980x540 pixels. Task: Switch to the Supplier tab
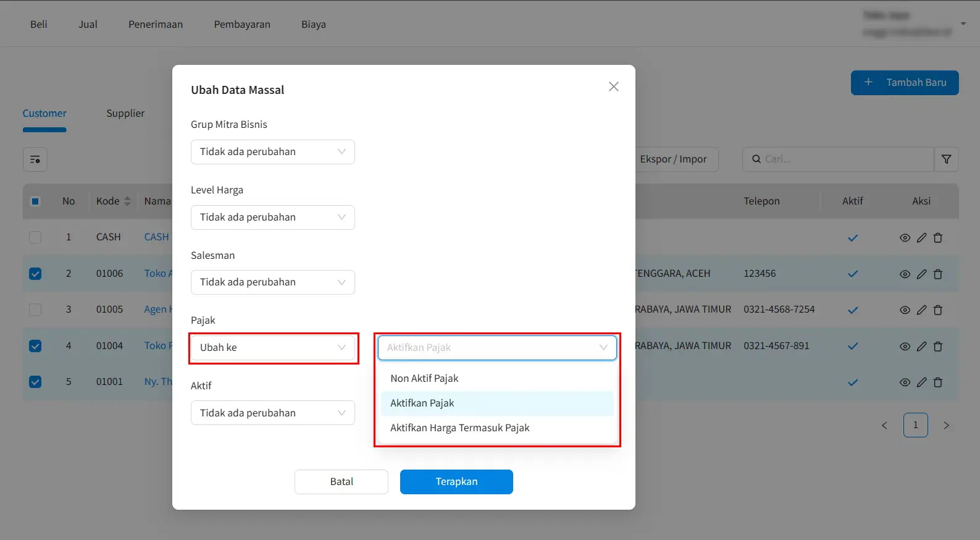125,113
